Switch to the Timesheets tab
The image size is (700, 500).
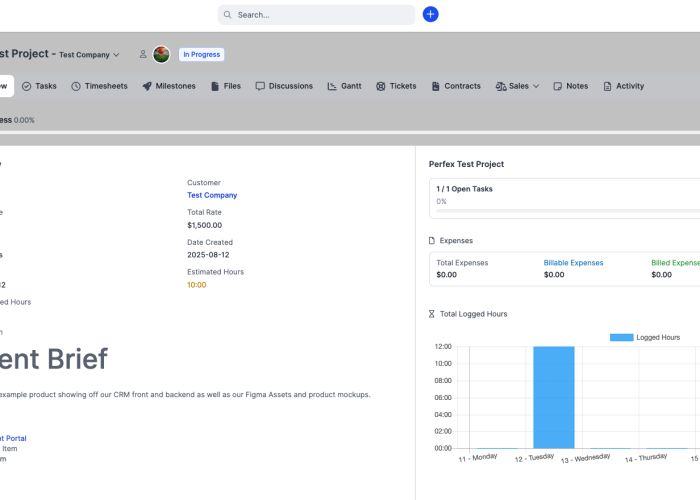point(99,86)
